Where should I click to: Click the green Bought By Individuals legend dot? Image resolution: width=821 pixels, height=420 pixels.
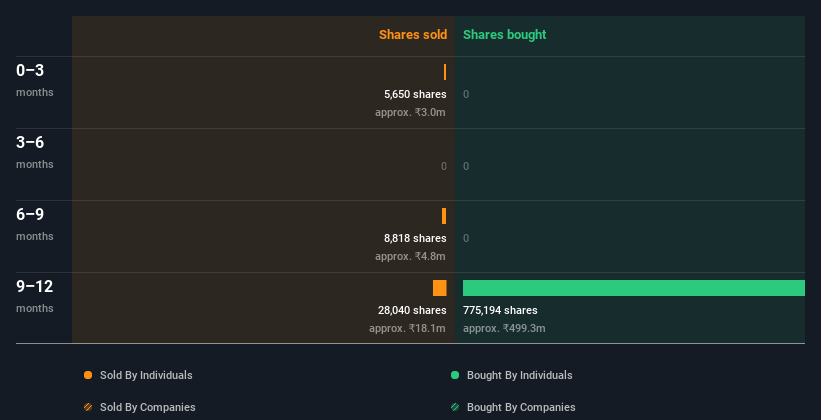tap(455, 375)
